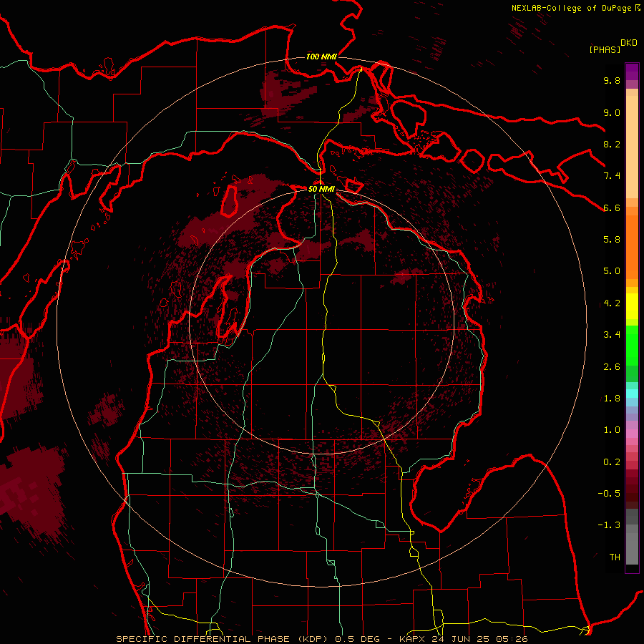
Task: Click the NEXLAB-College of DuPage credit text
Action: [572, 8]
